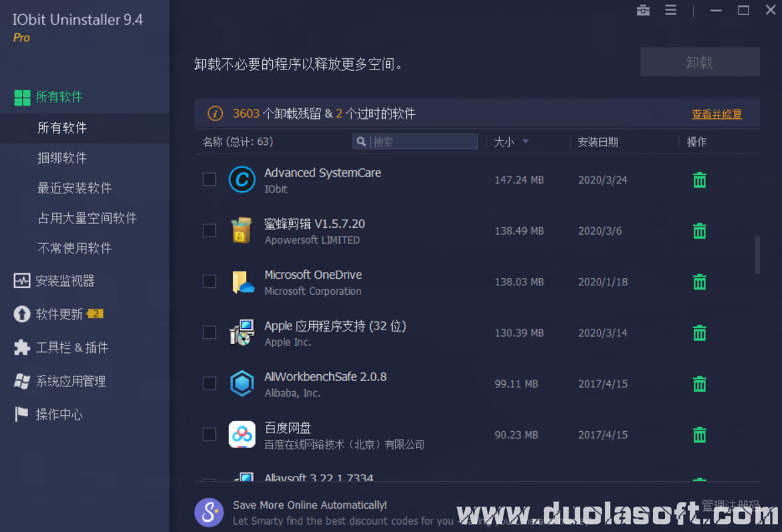Click install date 2020/1/18
The image size is (782, 532).
point(603,282)
